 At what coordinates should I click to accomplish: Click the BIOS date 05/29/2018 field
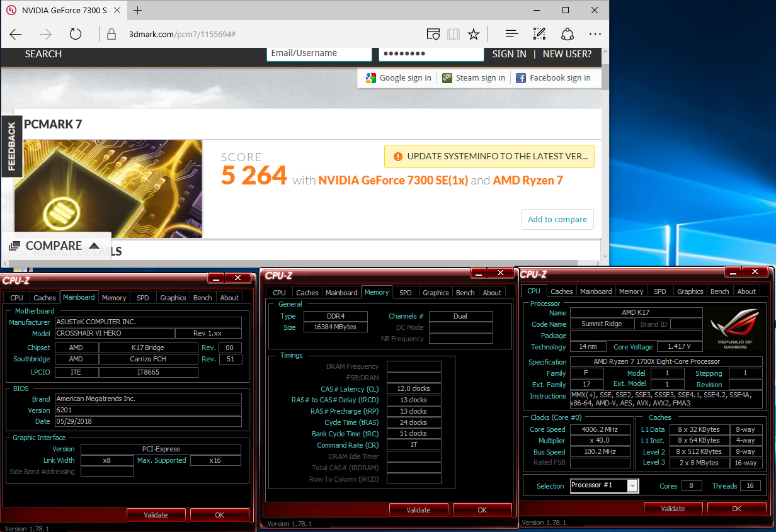click(x=148, y=421)
